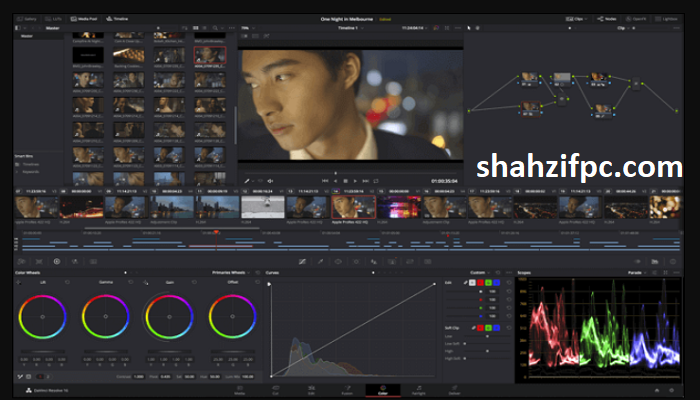Reset the Lift wheel
The image size is (700, 400).
tap(67, 282)
